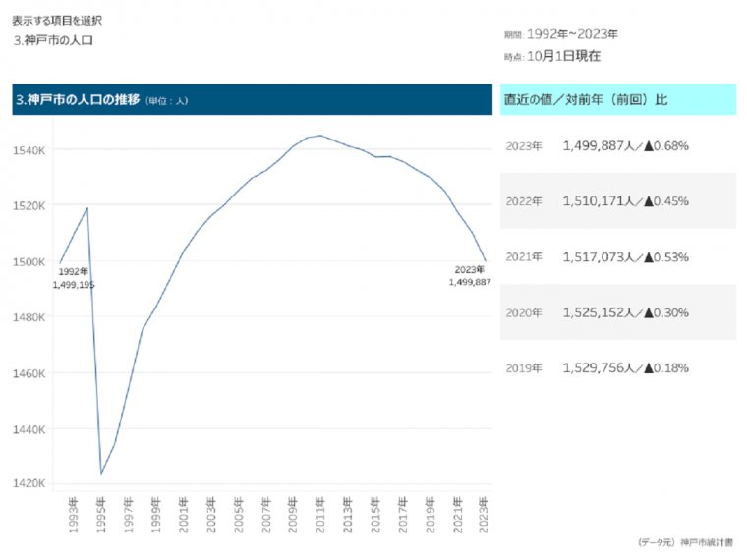Click the 1995 minimum point on the line
The width and height of the screenshot is (747, 560).
[101, 474]
